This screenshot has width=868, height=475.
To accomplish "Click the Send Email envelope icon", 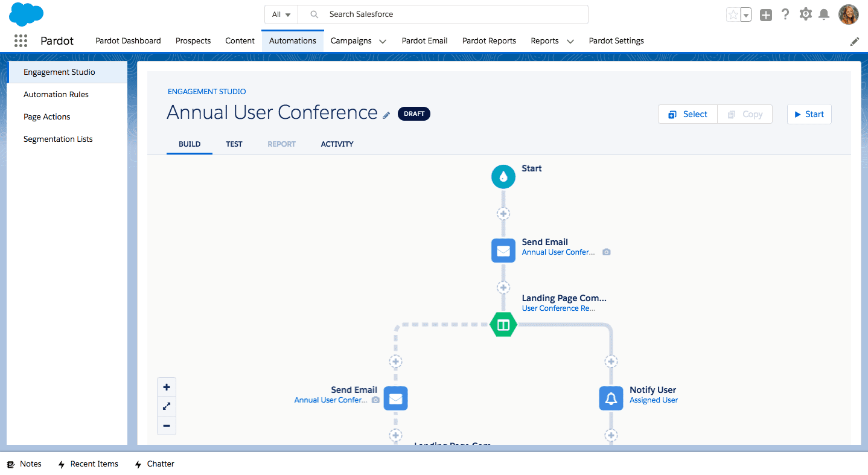I will [503, 250].
